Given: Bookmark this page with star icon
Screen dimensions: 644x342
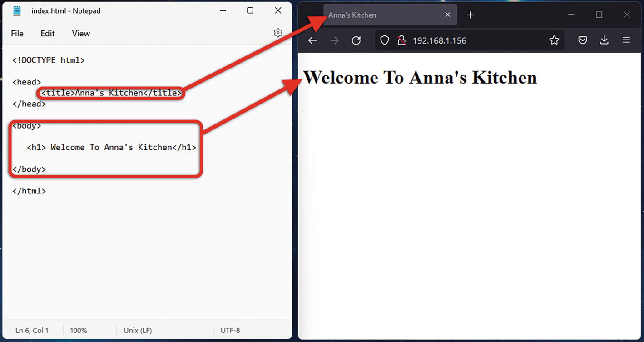Looking at the screenshot, I should pos(554,40).
